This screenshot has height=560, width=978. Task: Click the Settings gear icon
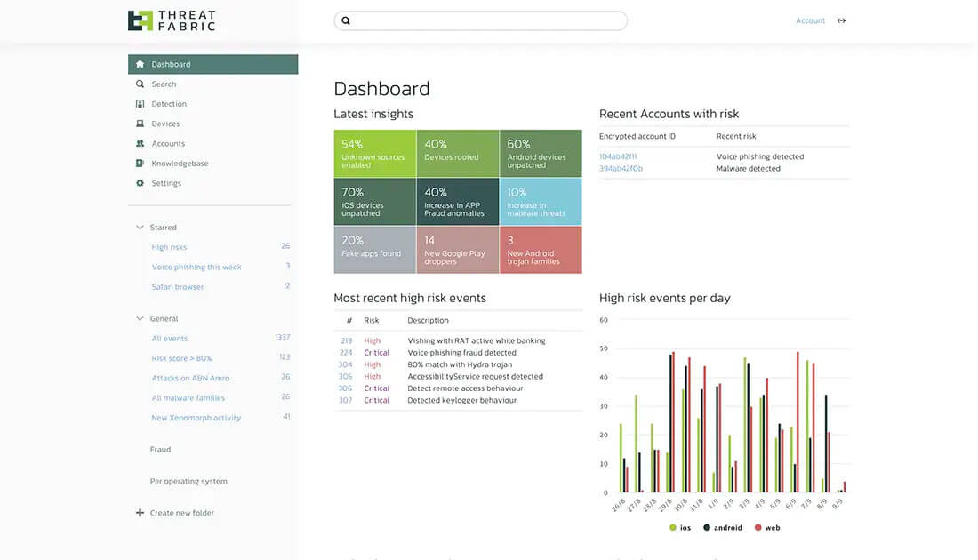coord(140,183)
